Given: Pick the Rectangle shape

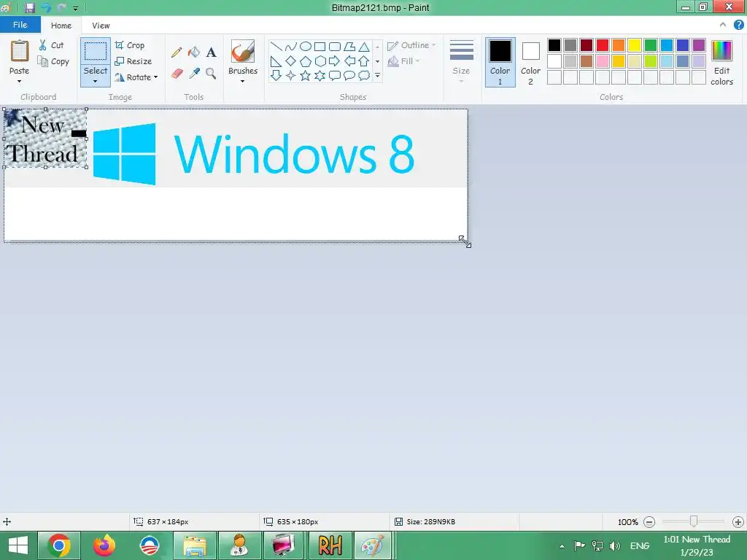Looking at the screenshot, I should (320, 47).
